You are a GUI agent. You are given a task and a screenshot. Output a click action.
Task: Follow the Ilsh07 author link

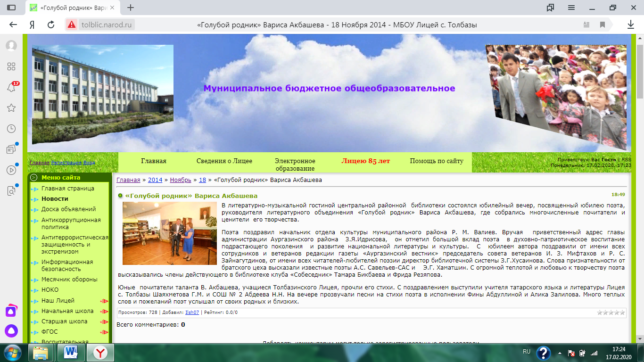coord(192,313)
